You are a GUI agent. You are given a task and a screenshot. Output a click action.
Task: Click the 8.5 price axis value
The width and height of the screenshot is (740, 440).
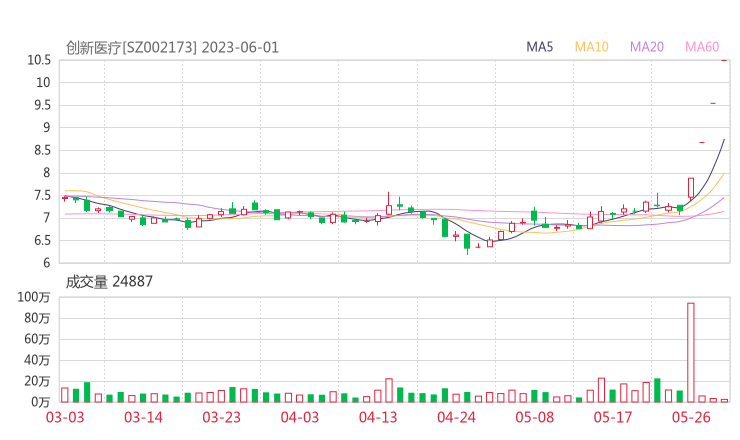coord(42,150)
